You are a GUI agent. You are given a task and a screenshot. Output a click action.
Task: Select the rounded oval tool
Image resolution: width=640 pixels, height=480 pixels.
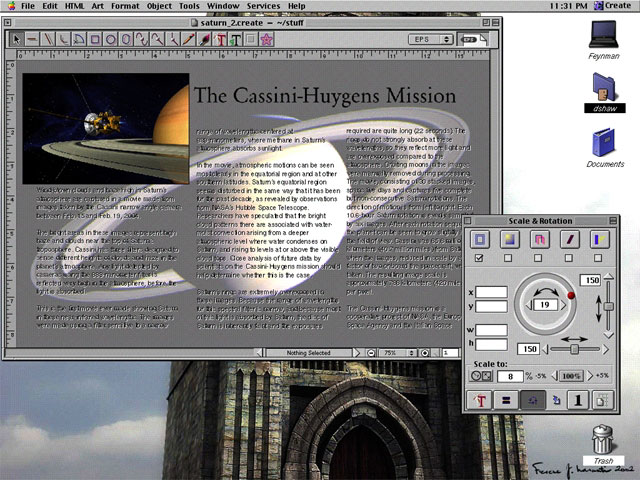click(x=126, y=40)
